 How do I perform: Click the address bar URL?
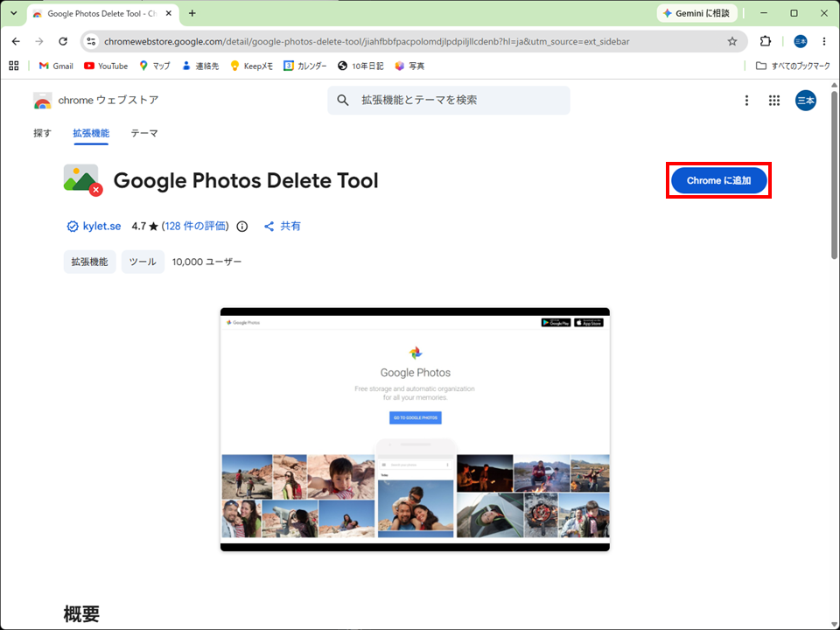(367, 41)
